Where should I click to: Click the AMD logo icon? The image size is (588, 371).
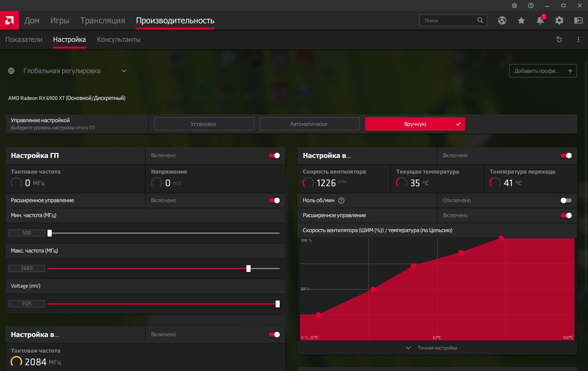(x=10, y=20)
